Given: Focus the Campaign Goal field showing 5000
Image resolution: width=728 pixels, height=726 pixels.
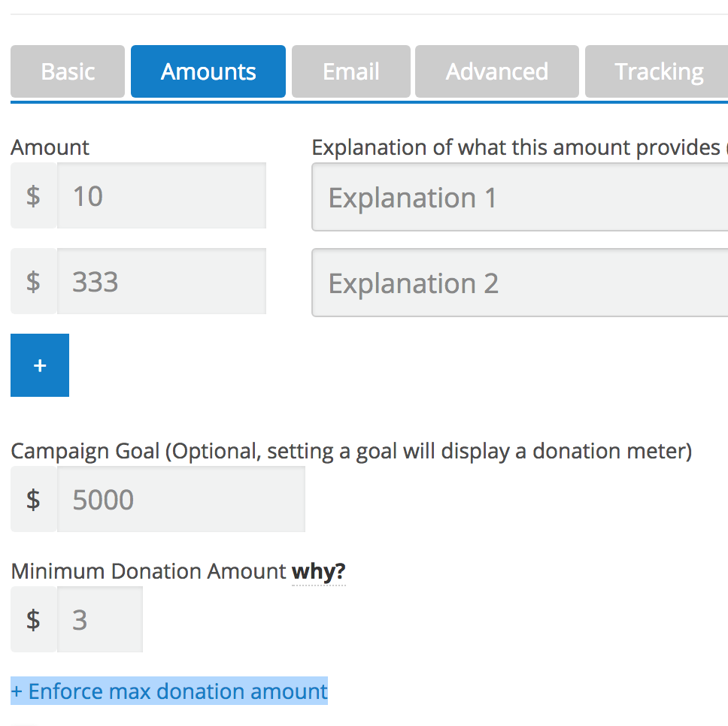Looking at the screenshot, I should pos(180,500).
